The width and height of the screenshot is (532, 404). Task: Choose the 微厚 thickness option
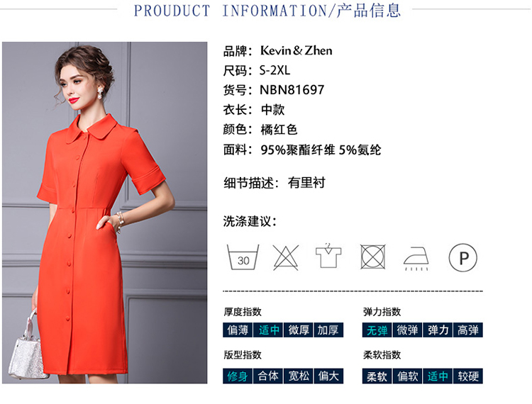[299, 330]
